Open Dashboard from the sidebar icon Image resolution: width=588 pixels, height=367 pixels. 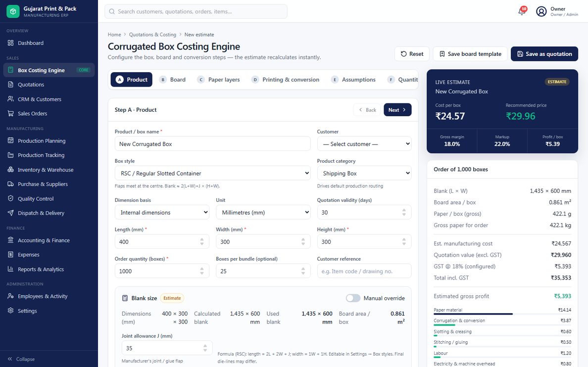(10, 43)
